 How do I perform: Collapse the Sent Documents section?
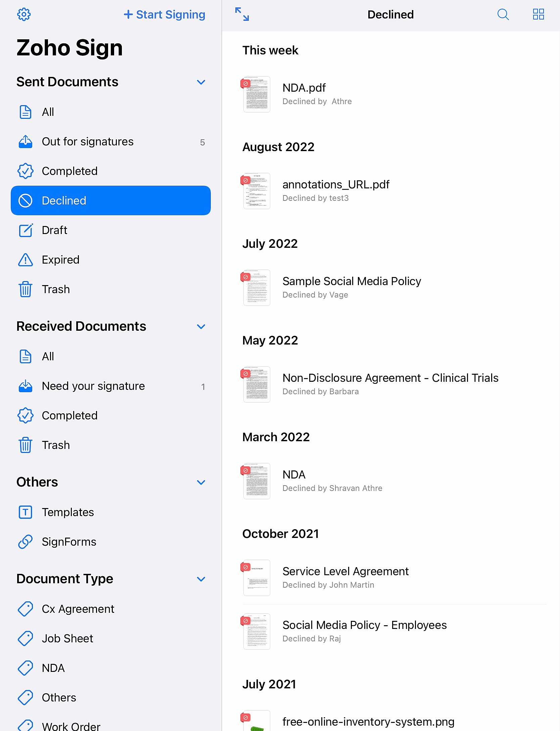coord(201,82)
